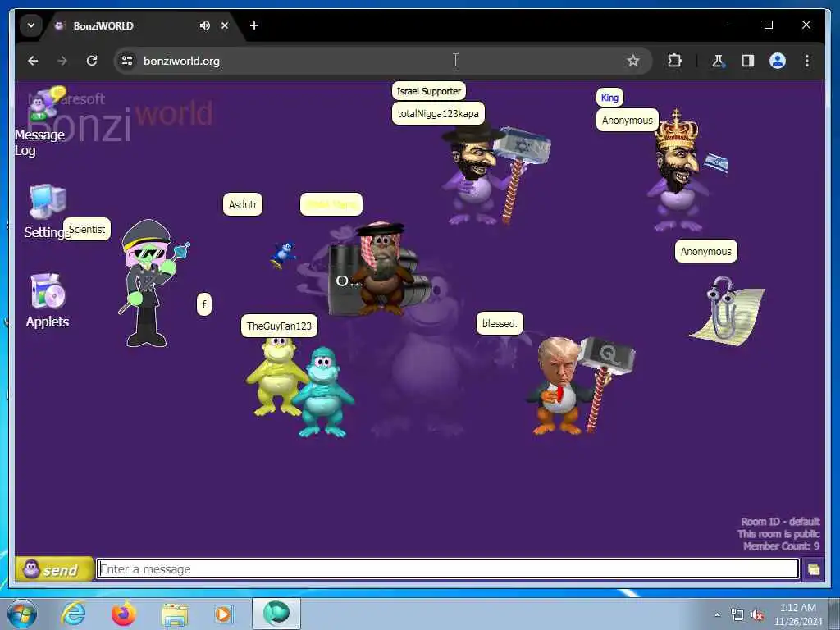The image size is (840, 630).
Task: Click the teal gorilla character
Action: click(x=323, y=393)
